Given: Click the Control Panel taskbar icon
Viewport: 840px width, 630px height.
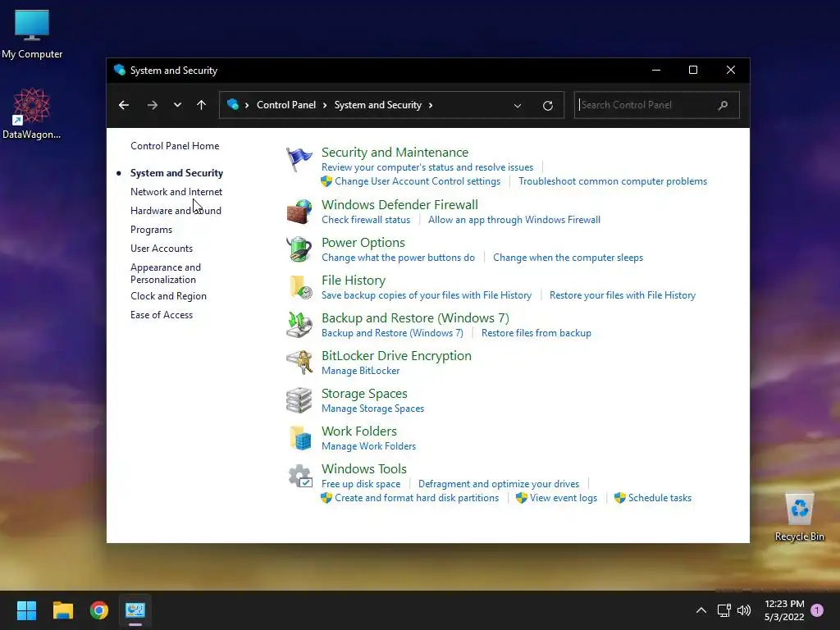Looking at the screenshot, I should coord(135,610).
